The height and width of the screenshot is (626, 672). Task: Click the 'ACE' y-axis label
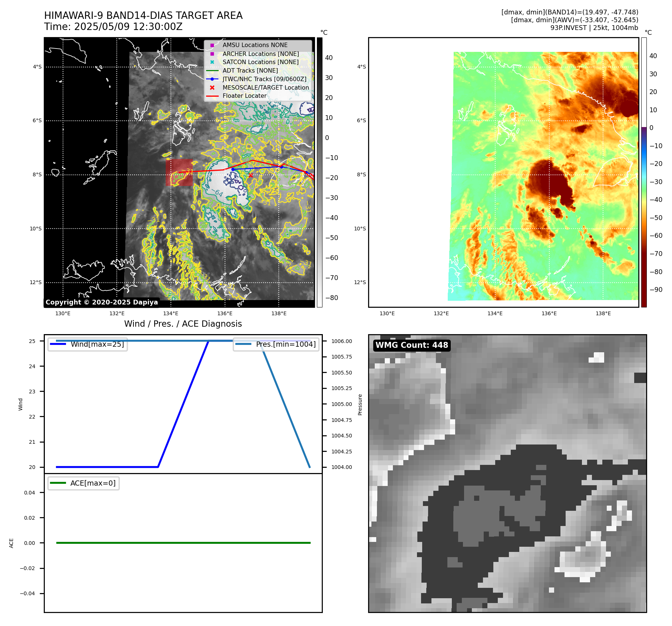tap(11, 543)
